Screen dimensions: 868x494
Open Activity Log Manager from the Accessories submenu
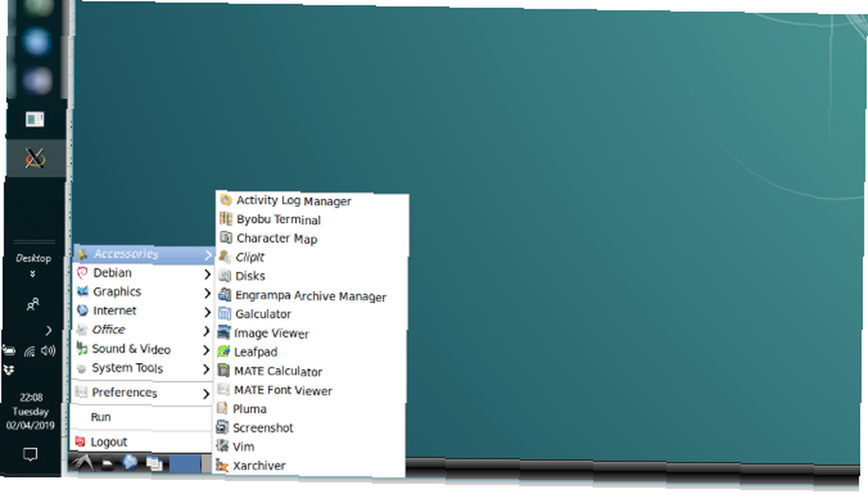click(312, 200)
